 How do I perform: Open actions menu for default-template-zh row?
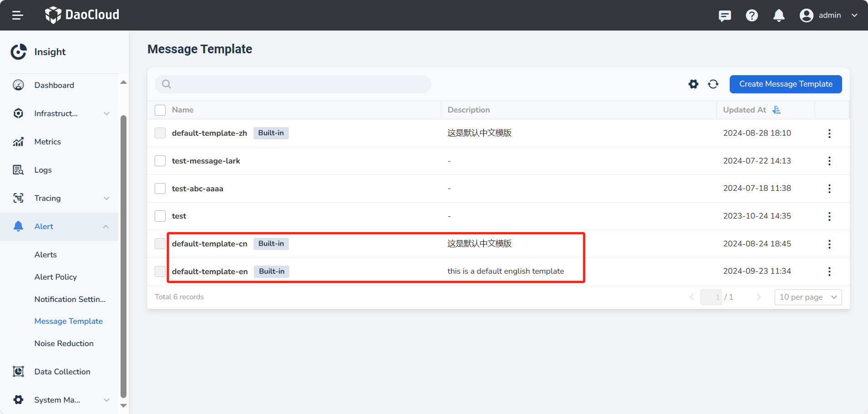(x=829, y=133)
